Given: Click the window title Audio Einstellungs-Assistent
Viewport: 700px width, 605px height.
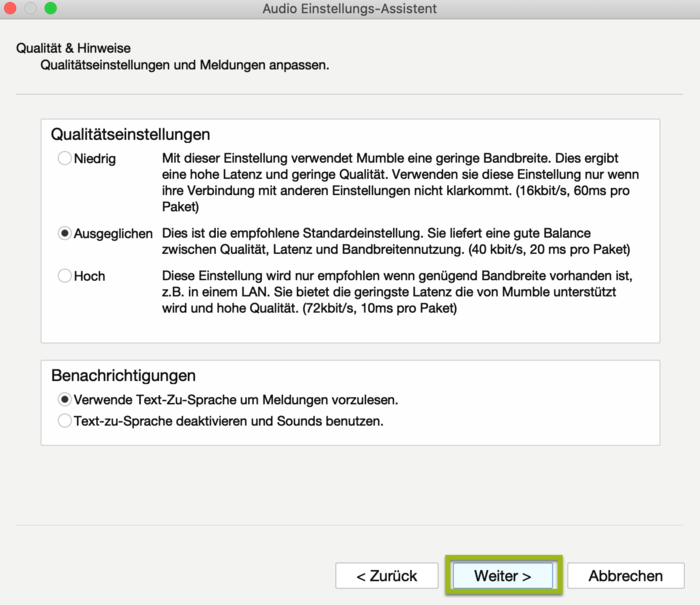Looking at the screenshot, I should click(x=350, y=8).
